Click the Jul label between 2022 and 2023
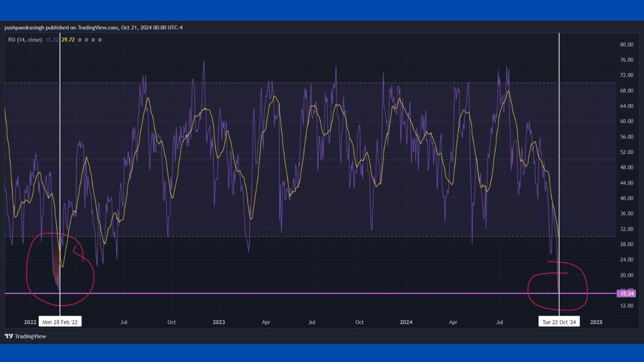Screen dimensions: 644x362 (x=124, y=322)
